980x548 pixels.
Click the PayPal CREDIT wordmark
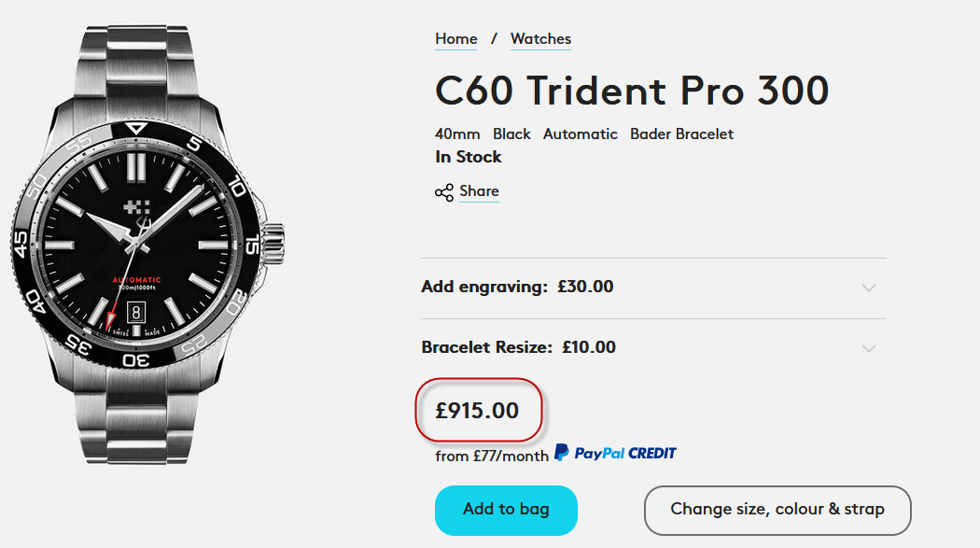click(x=624, y=453)
